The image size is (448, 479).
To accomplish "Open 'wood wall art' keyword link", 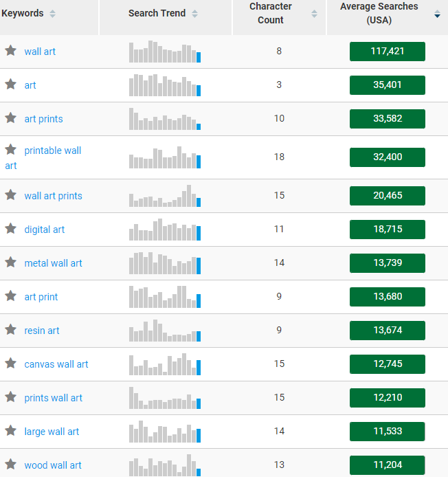I will 53,465.
